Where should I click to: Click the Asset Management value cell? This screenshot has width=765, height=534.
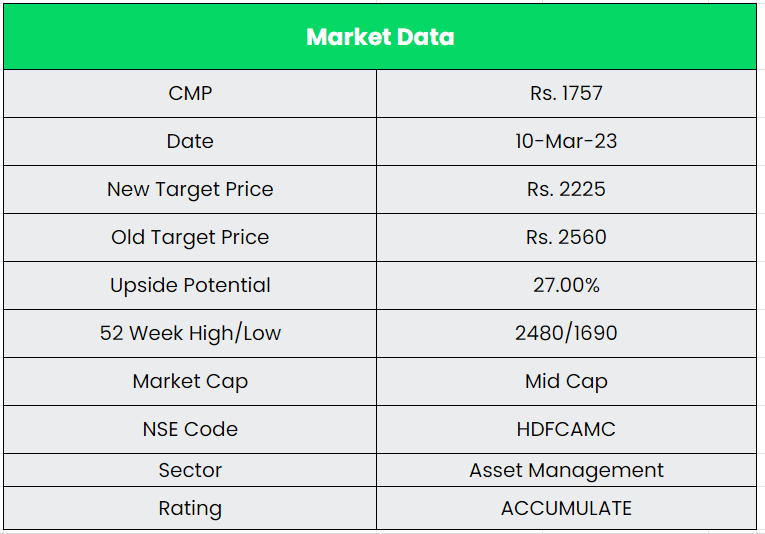(x=566, y=470)
